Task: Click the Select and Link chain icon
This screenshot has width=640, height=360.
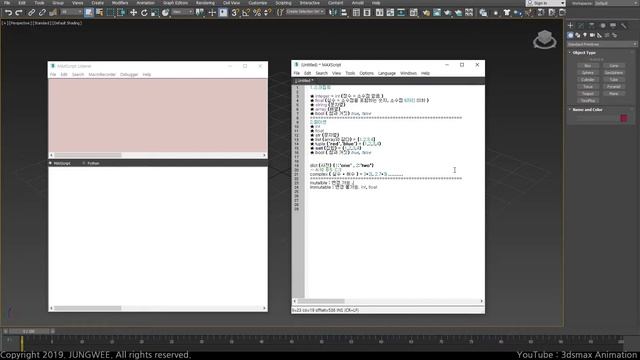Action: coord(31,13)
